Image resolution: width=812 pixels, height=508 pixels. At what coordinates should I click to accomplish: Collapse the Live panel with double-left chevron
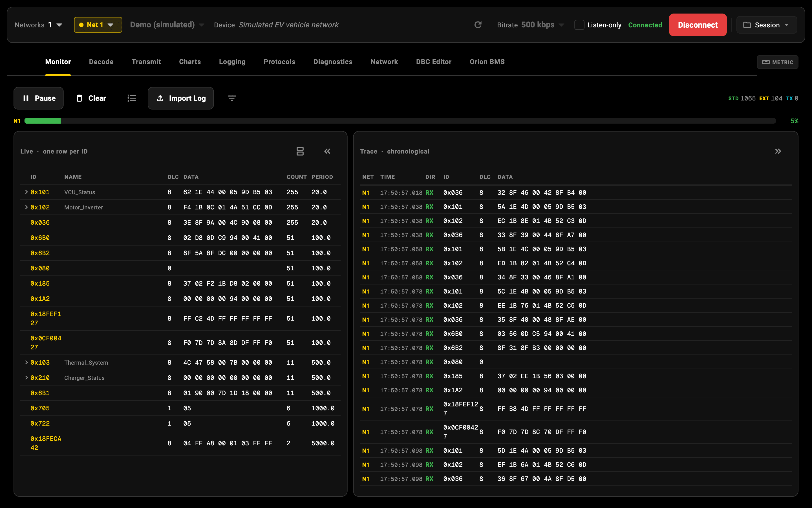pos(327,151)
